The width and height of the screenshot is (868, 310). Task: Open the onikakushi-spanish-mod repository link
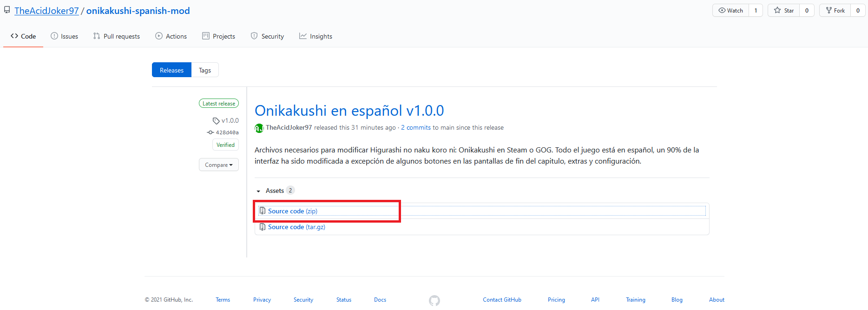138,11
